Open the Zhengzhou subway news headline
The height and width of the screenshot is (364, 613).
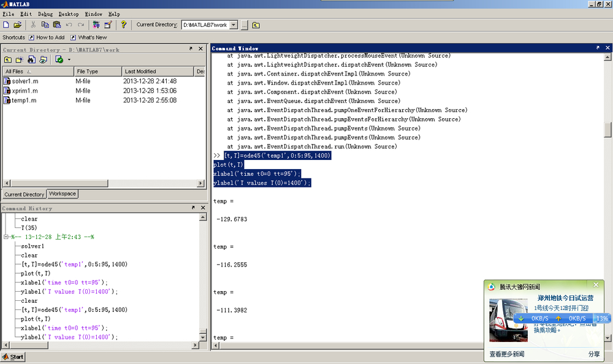(565, 298)
